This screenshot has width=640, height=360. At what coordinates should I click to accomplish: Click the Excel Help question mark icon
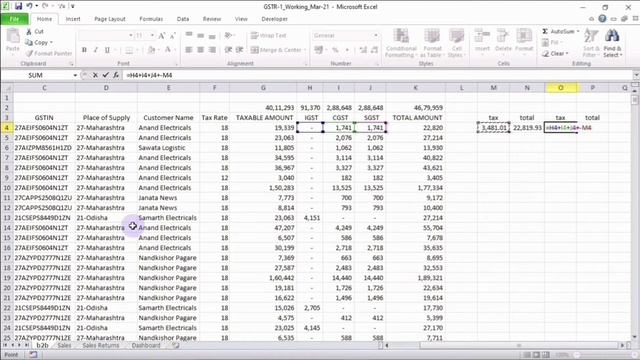[x=602, y=19]
